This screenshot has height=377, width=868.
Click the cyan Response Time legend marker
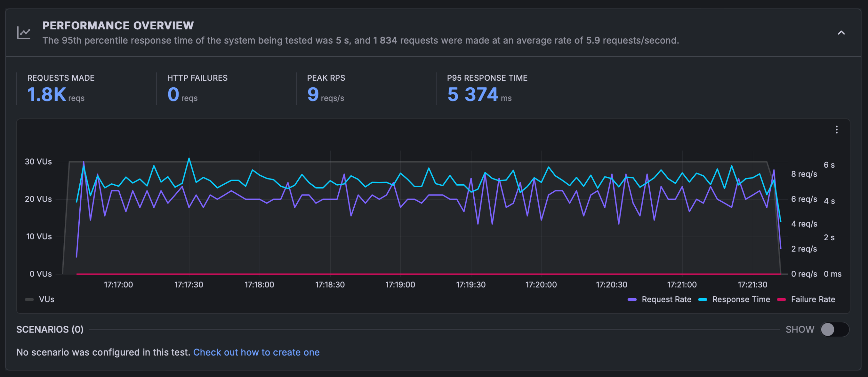click(x=702, y=299)
